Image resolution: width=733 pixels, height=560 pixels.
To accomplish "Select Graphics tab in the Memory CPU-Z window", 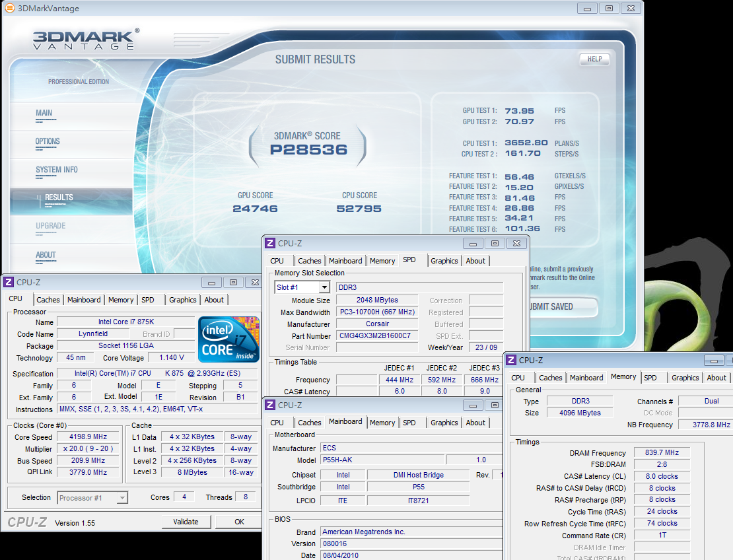I will (x=685, y=378).
